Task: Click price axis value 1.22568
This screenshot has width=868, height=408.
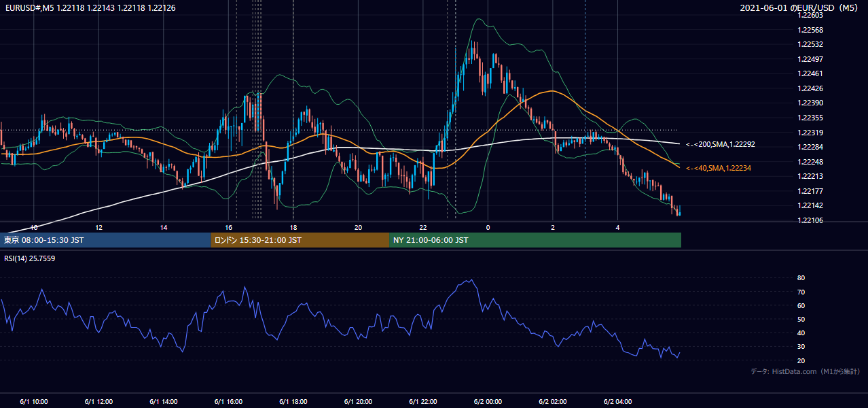Action: pos(810,30)
